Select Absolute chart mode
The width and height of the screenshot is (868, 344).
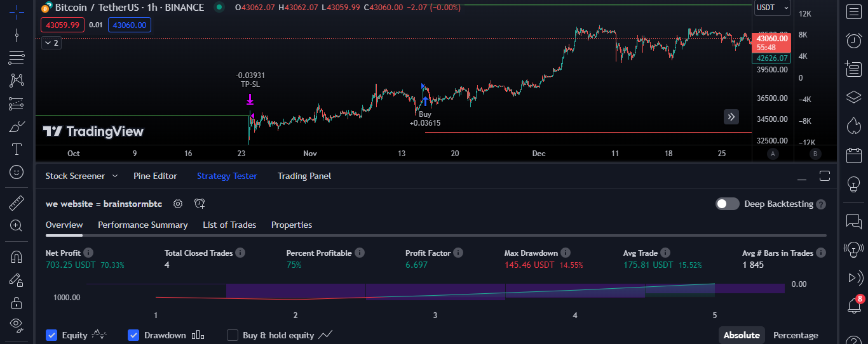(742, 335)
